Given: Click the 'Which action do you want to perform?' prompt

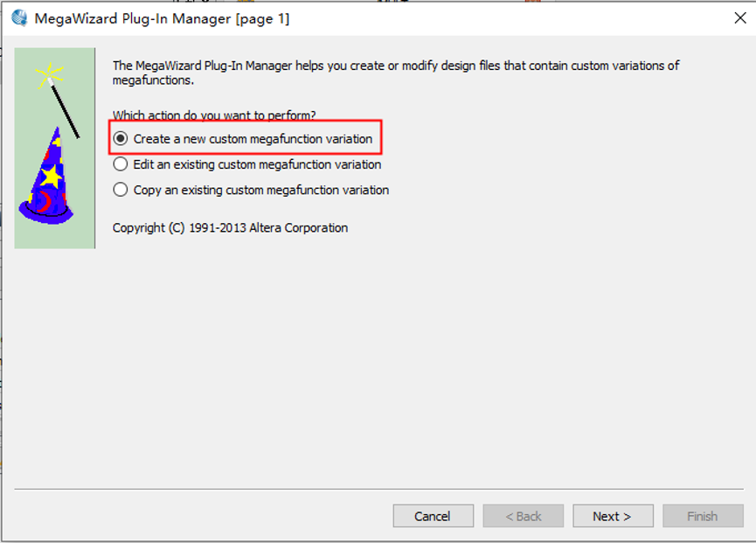Looking at the screenshot, I should click(x=214, y=115).
